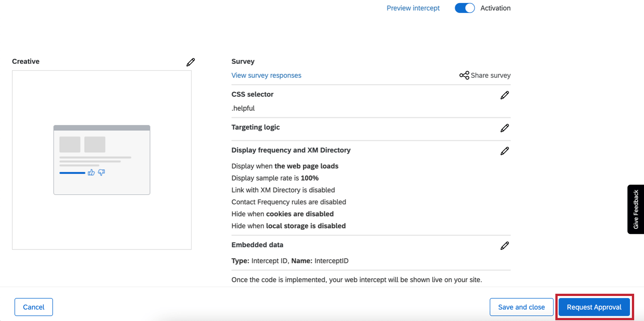The height and width of the screenshot is (321, 644).
Task: Click thumbs up icon in creative preview
Action: [91, 173]
